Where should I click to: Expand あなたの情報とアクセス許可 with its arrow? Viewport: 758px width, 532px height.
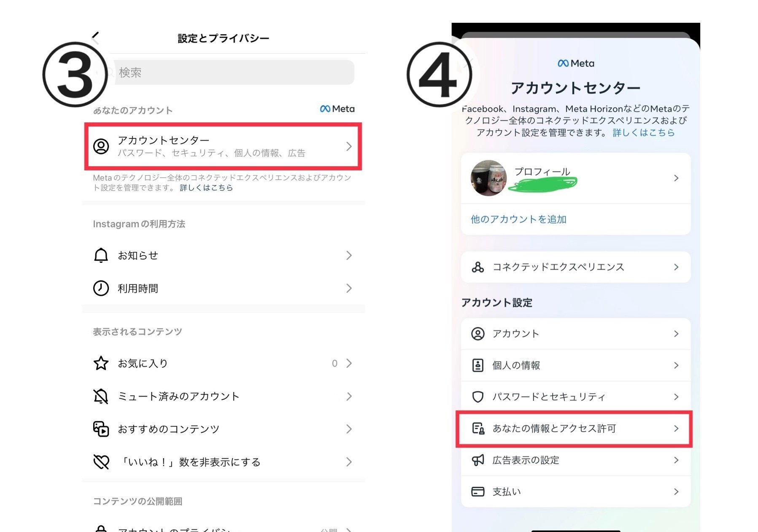(x=677, y=429)
